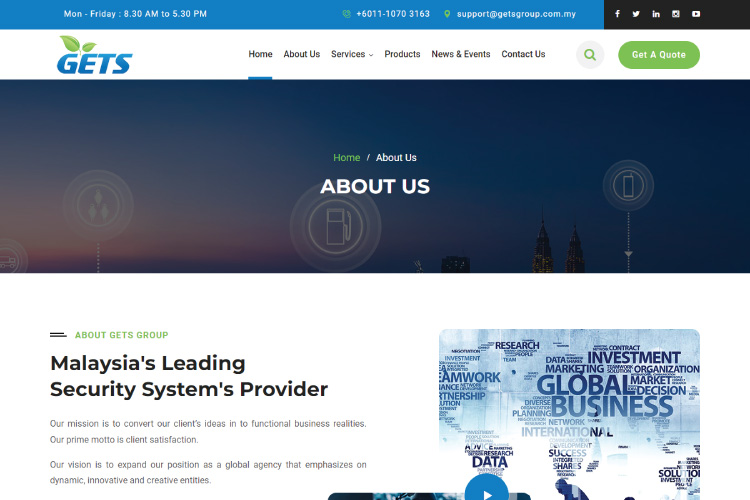Open the Instagram social icon

coord(676,14)
